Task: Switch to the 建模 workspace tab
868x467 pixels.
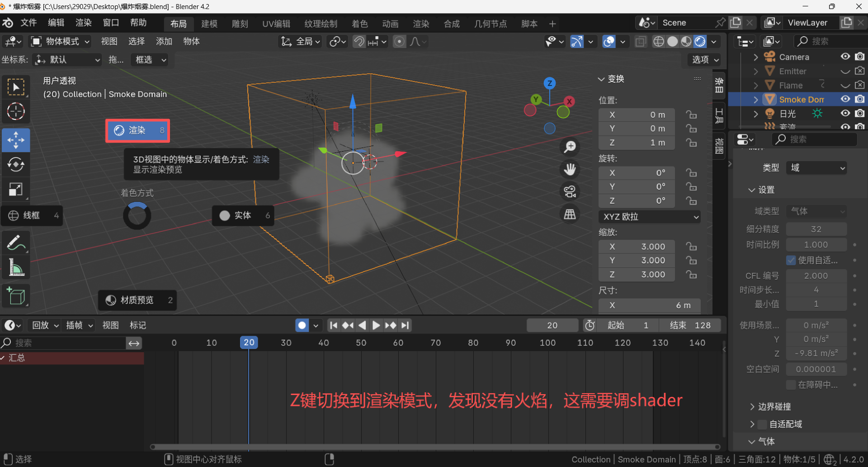Action: 209,24
